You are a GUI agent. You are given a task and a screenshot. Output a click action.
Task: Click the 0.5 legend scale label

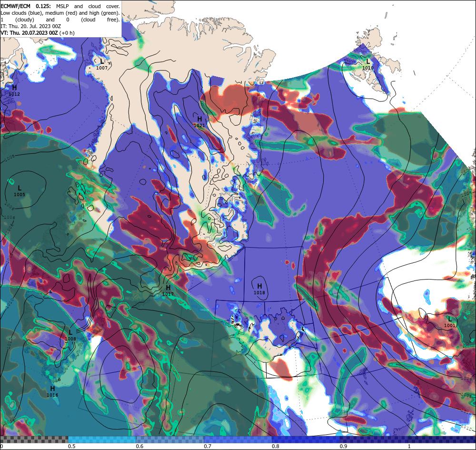tap(72, 446)
